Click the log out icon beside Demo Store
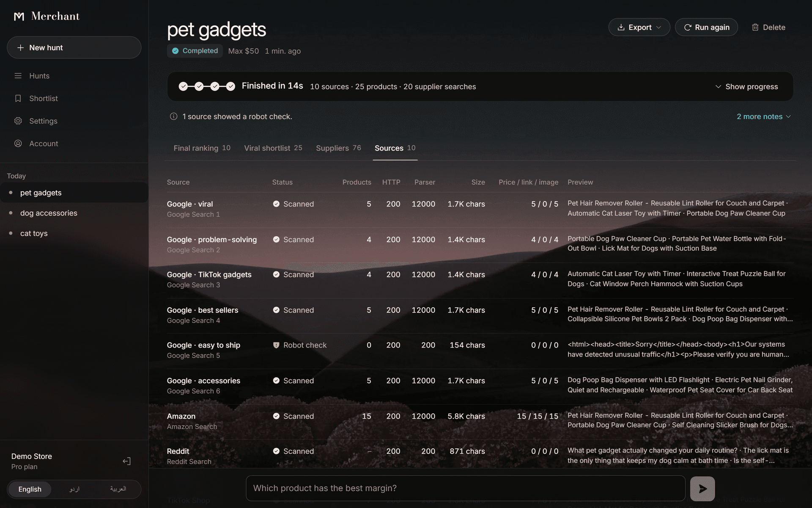Image resolution: width=812 pixels, height=508 pixels. [126, 461]
